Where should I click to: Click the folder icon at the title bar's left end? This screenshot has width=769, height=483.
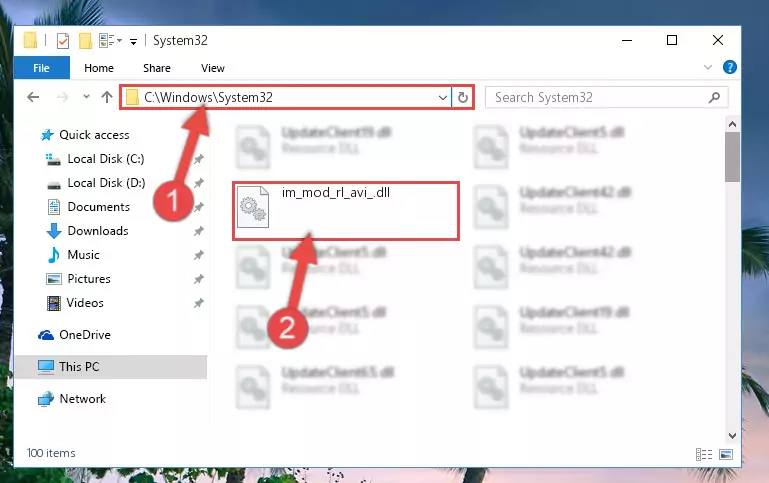(30, 41)
